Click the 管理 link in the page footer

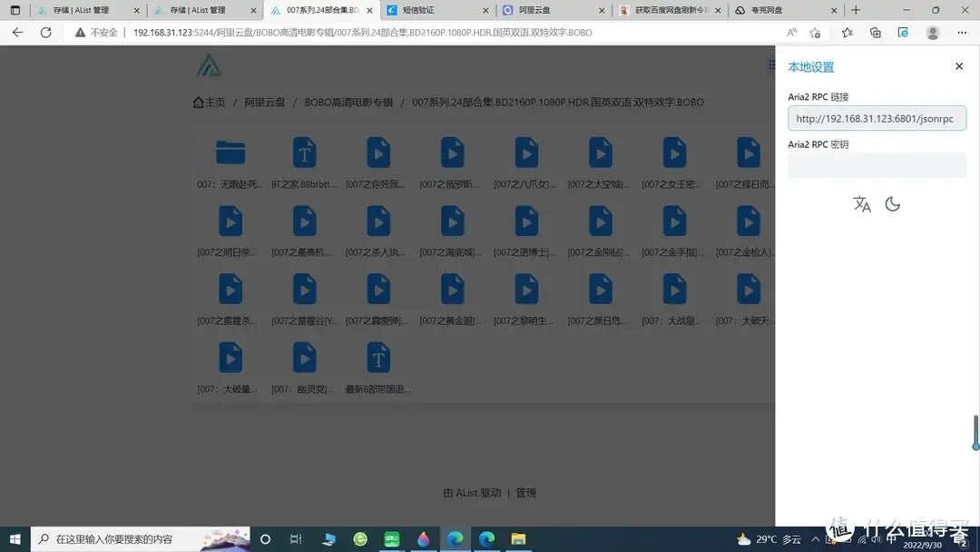point(526,492)
